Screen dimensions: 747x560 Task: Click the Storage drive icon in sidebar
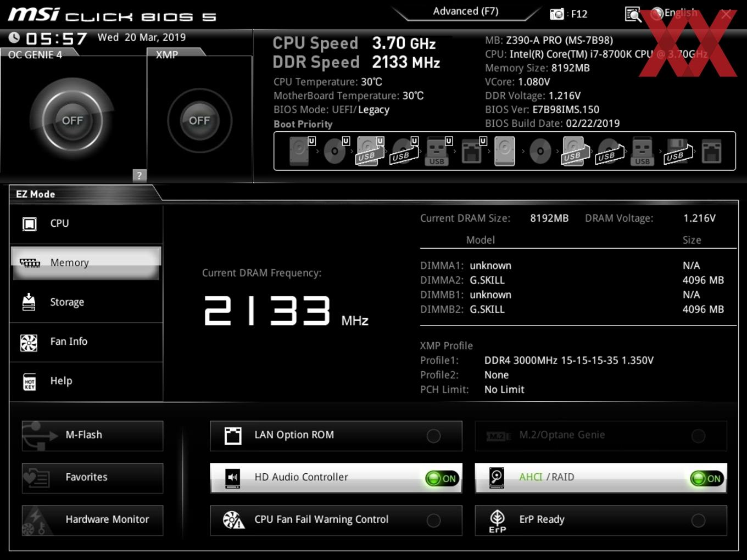(29, 302)
